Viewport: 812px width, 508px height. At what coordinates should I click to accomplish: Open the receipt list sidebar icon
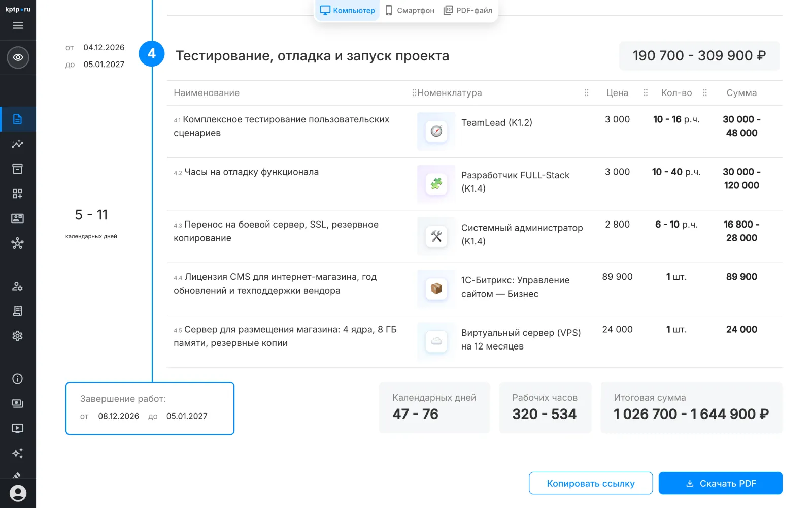(x=18, y=311)
